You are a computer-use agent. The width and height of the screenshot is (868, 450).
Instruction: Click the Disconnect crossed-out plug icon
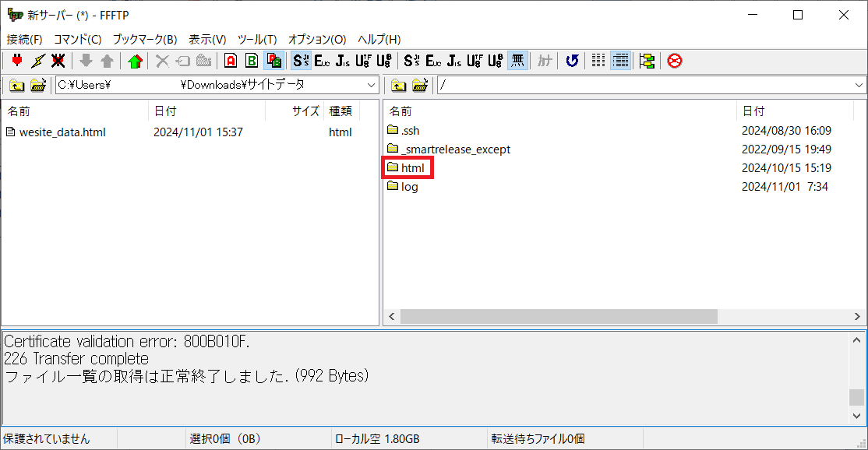tap(58, 61)
